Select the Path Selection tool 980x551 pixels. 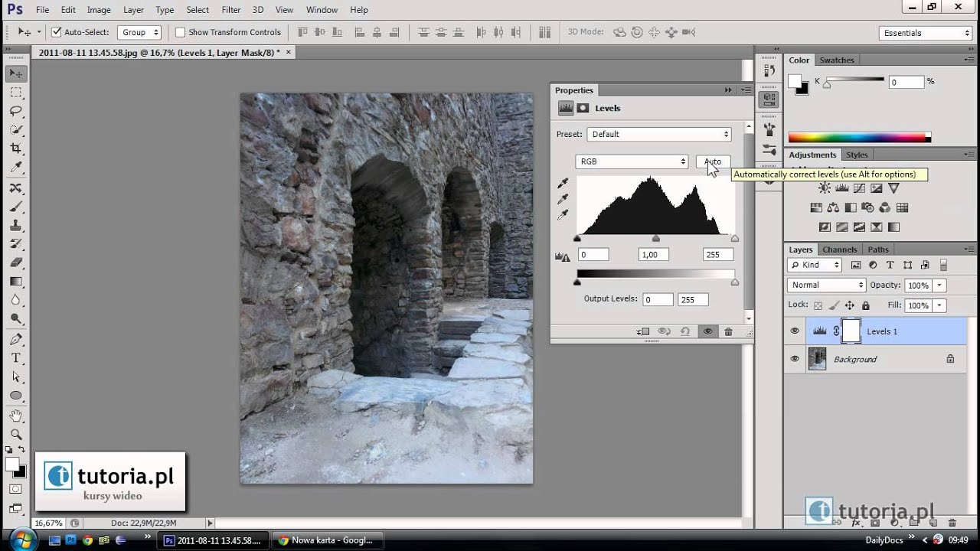pos(16,377)
